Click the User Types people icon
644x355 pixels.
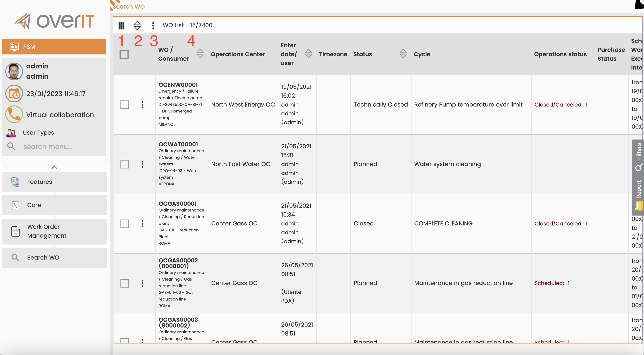[11, 133]
